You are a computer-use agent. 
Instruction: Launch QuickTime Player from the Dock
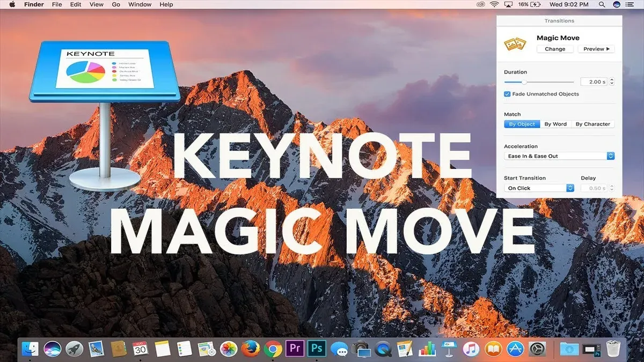[x=383, y=349]
